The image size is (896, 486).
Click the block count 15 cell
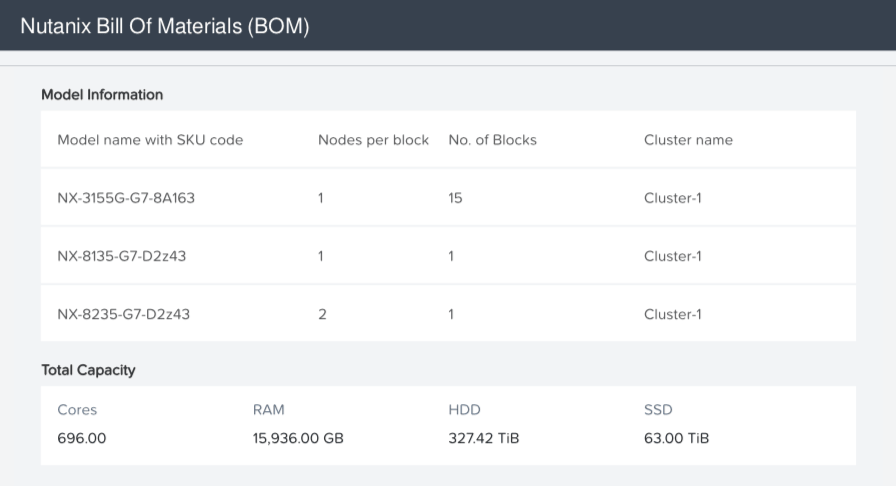tap(455, 198)
